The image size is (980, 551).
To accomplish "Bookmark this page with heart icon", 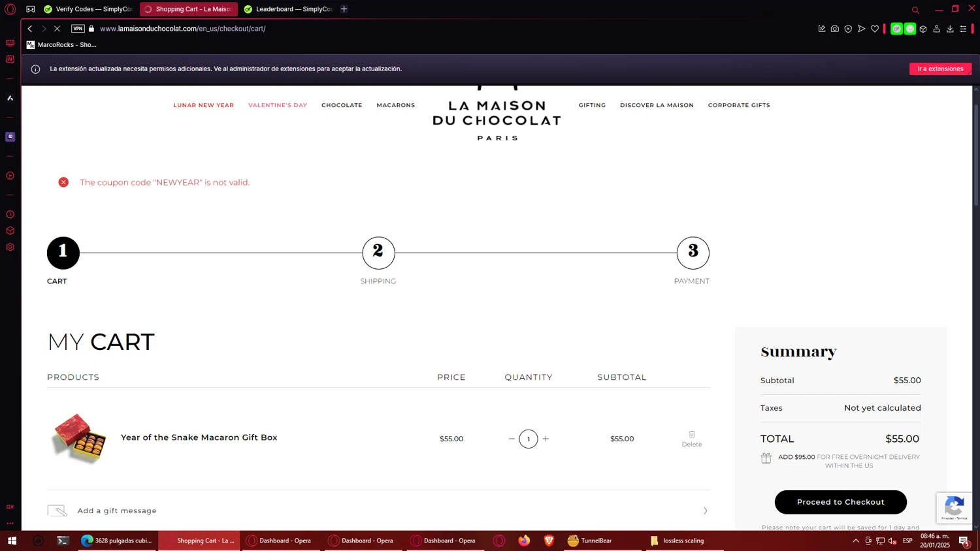I will 875,29.
